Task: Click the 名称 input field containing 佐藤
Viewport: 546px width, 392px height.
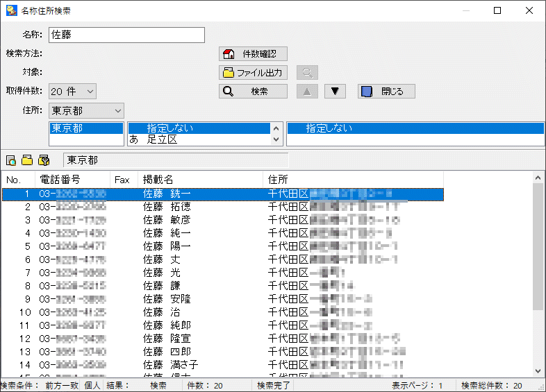Action: (126, 35)
